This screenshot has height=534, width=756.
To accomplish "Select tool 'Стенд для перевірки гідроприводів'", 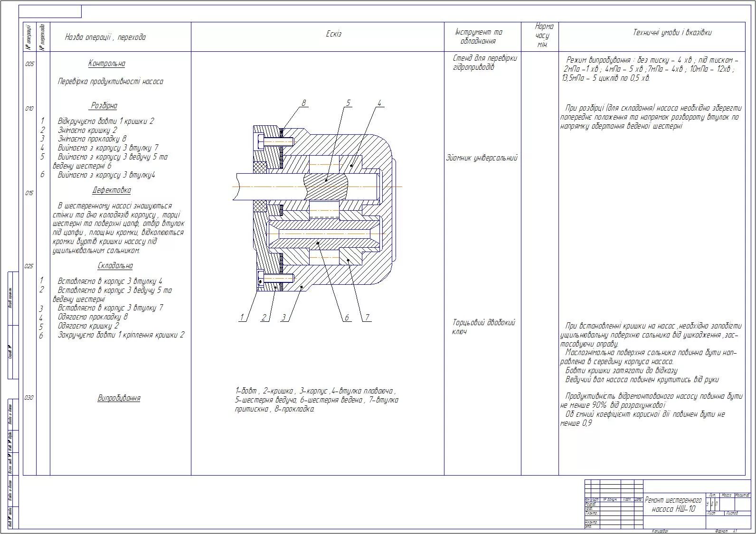I will [484, 63].
